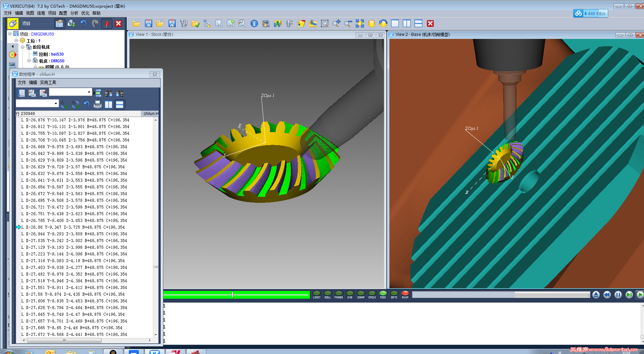
Task: Open the 分析 menu
Action: [x=74, y=13]
